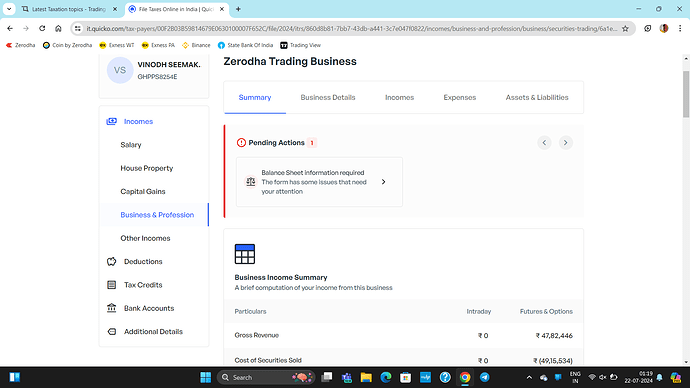Image resolution: width=690 pixels, height=388 pixels.
Task: Open House Property income section
Action: [147, 168]
